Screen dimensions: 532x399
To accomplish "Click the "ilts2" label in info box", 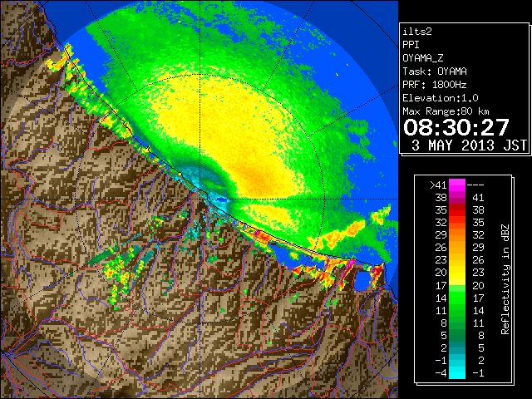I will pos(417,32).
